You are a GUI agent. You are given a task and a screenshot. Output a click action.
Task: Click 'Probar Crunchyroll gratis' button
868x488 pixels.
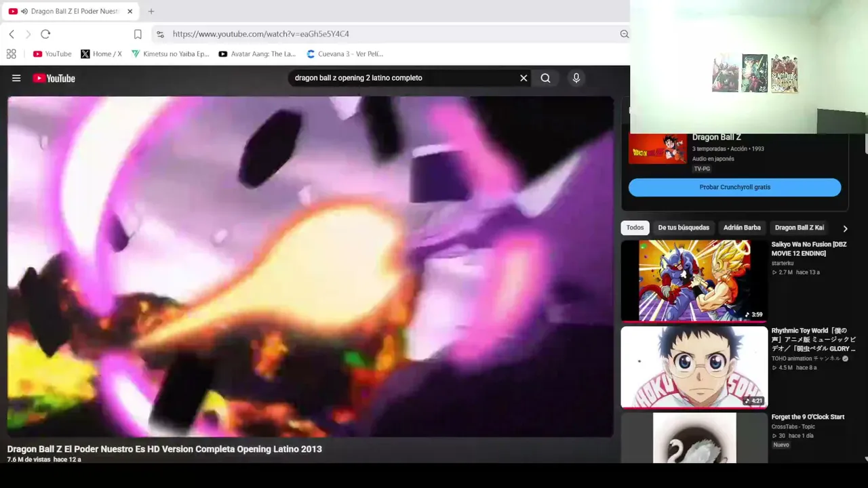pyautogui.click(x=735, y=187)
